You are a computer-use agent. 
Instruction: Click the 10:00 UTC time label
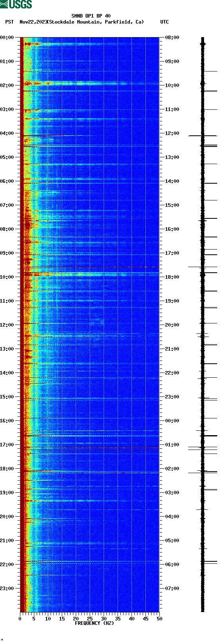[x=172, y=85]
